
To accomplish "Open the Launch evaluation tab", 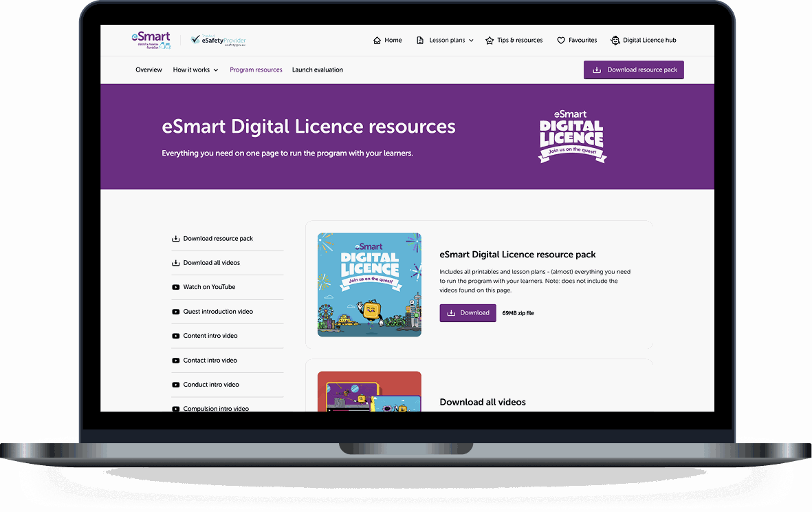I will (x=318, y=70).
